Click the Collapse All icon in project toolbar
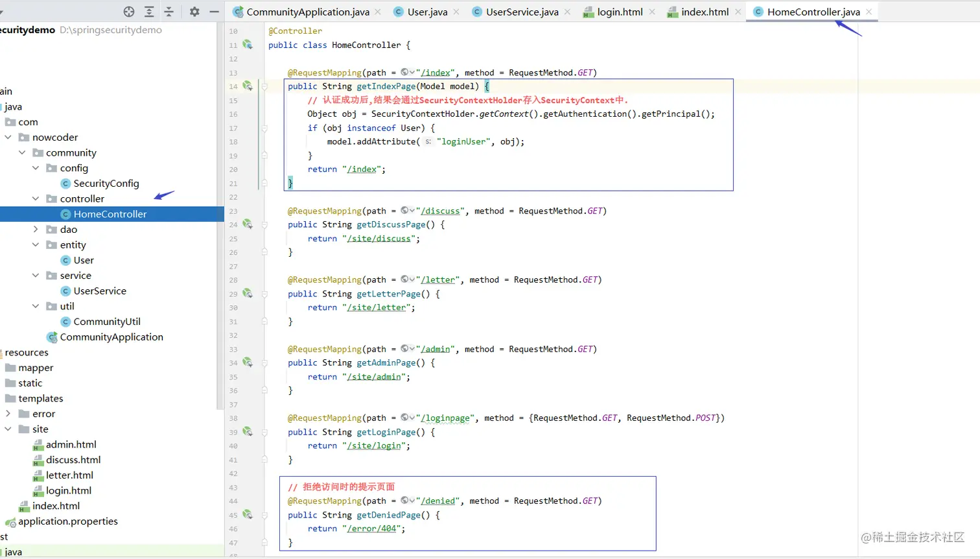Screen dimensions: 980x559 (169, 12)
